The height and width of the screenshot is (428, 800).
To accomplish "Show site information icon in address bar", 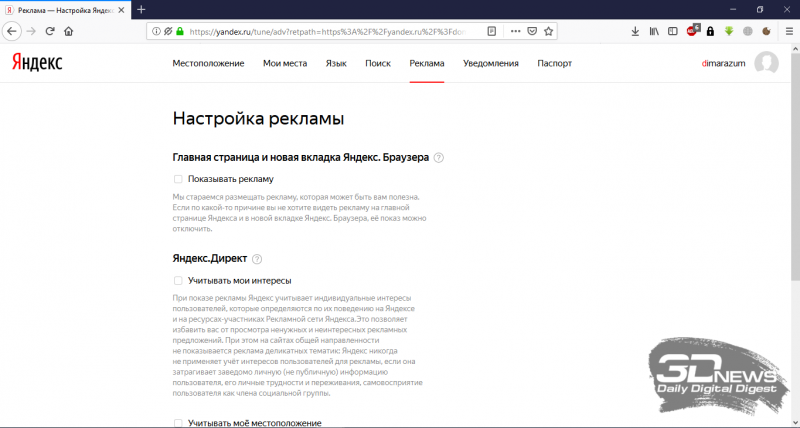I will click(156, 31).
